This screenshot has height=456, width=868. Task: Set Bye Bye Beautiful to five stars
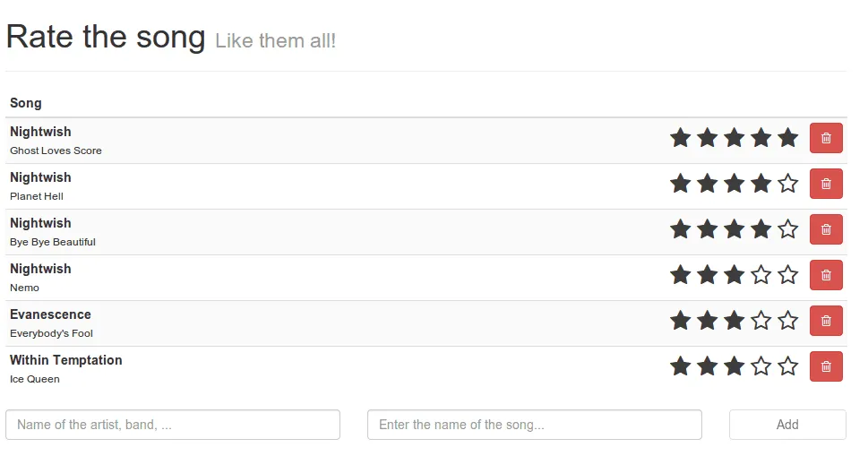pyautogui.click(x=787, y=229)
